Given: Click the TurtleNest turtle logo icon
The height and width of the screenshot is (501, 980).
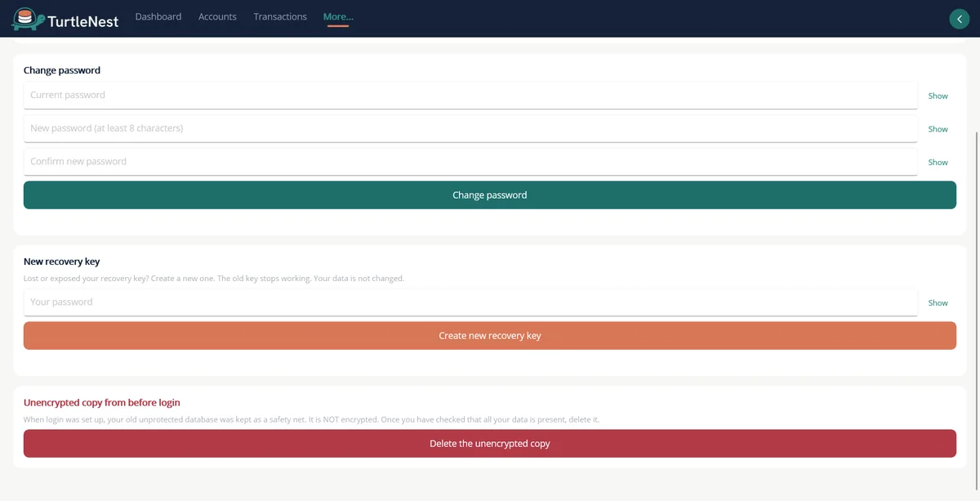Looking at the screenshot, I should (x=28, y=19).
